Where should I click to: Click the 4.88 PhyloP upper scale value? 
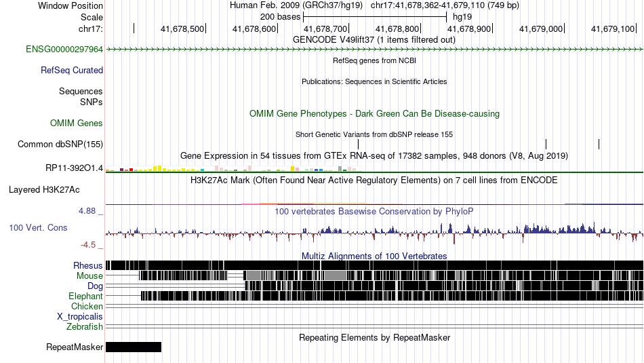87,211
